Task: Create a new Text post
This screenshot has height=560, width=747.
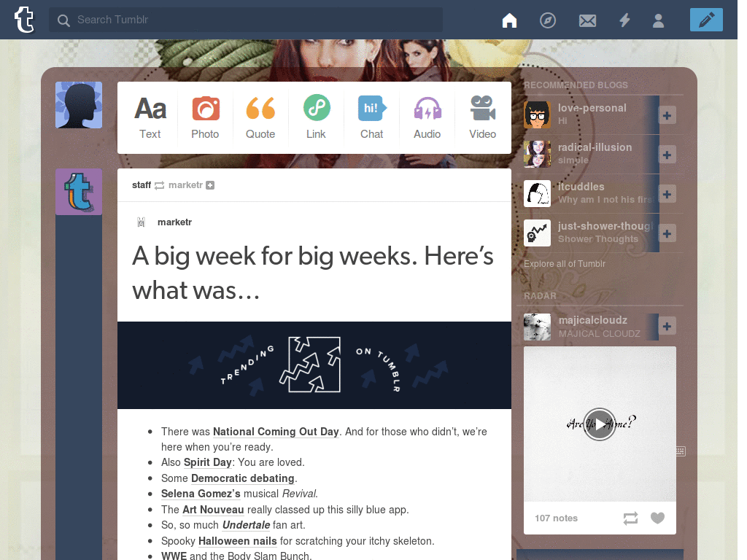Action: click(x=150, y=117)
